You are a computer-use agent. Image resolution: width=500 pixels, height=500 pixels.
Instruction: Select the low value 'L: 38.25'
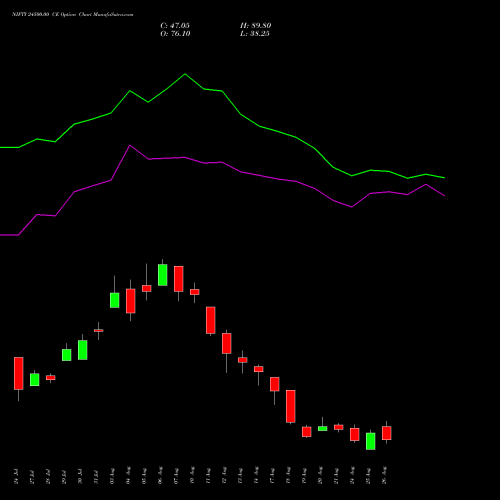point(255,34)
